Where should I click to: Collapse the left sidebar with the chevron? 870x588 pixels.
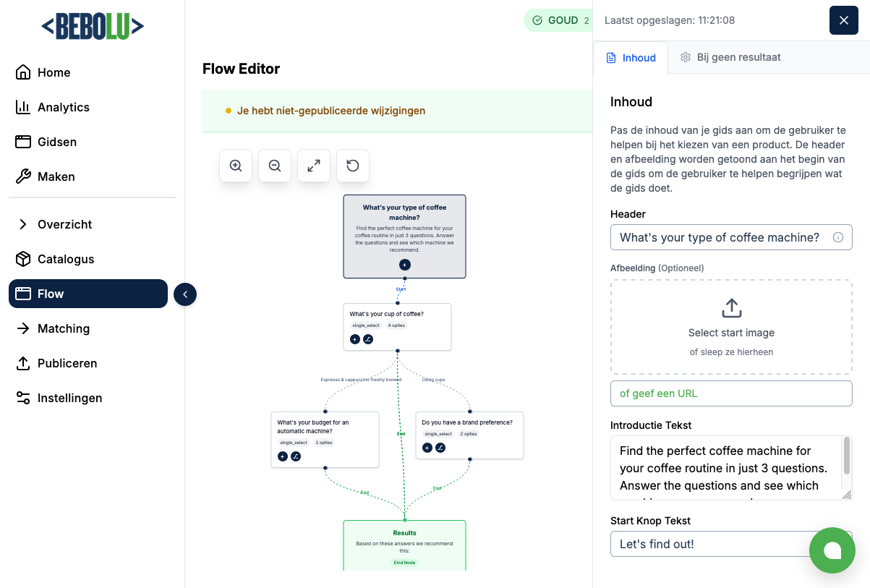tap(185, 294)
